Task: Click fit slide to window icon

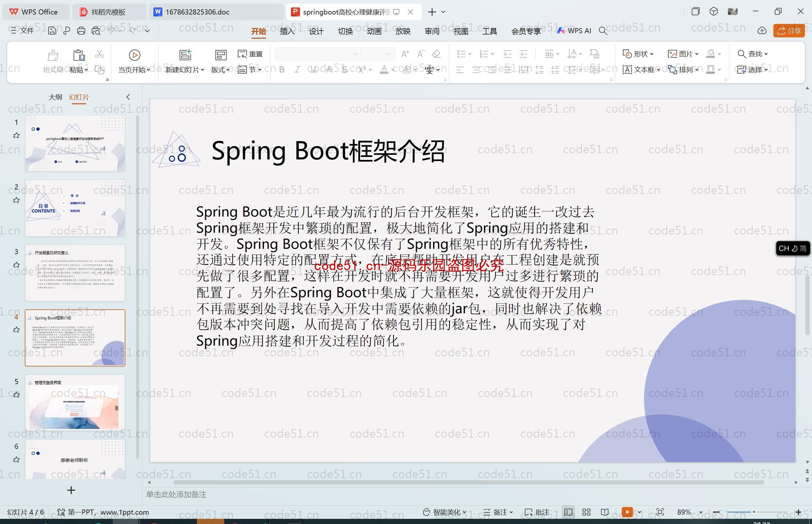Action: (660, 512)
